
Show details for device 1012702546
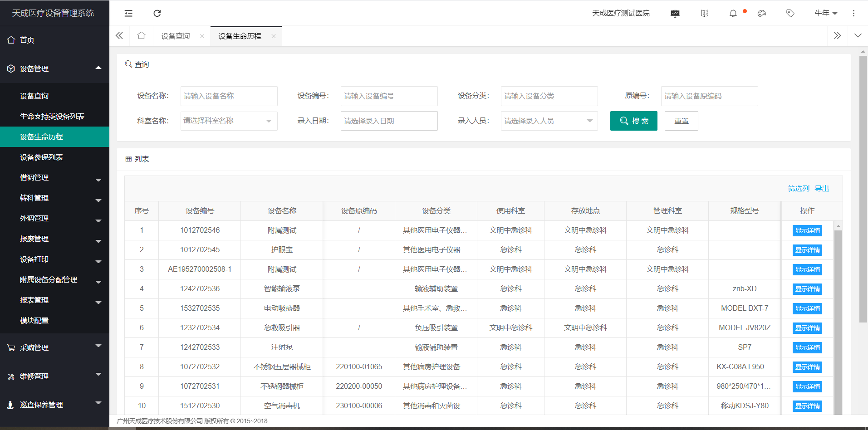[808, 230]
